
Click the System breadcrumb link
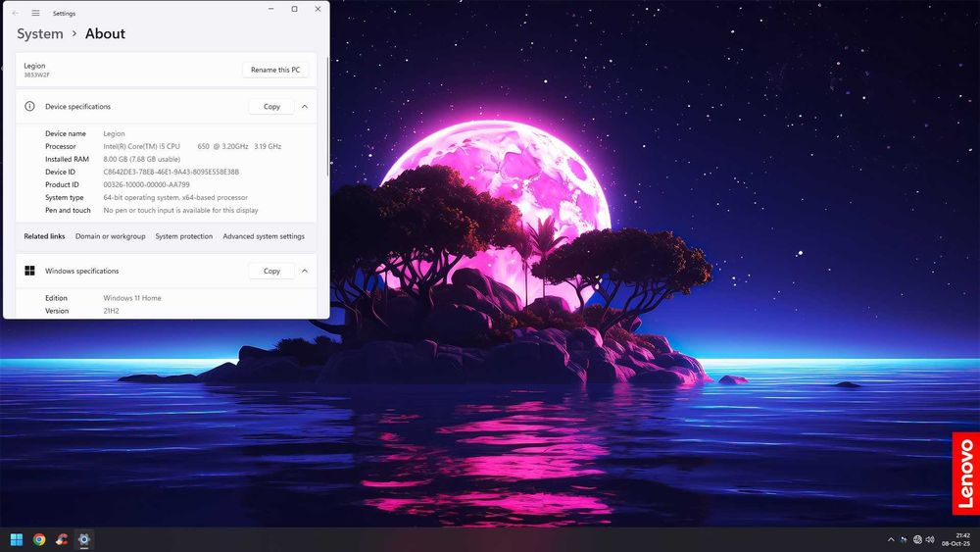pyautogui.click(x=40, y=33)
